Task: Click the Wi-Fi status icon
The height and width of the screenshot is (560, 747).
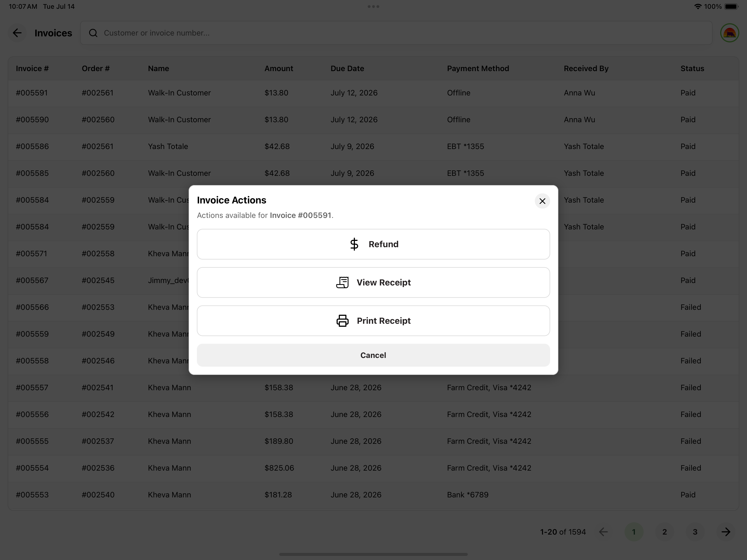Action: pos(698,6)
